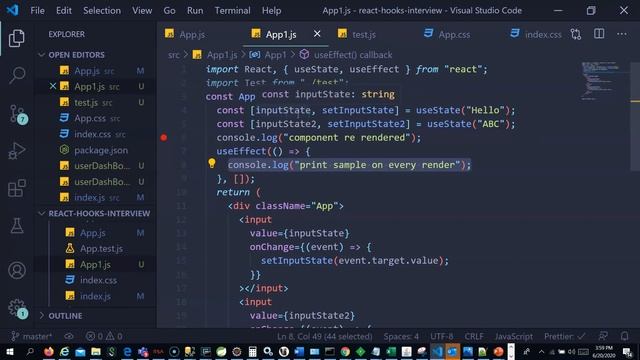
Task: Open Excel from the taskbar
Action: (391, 352)
